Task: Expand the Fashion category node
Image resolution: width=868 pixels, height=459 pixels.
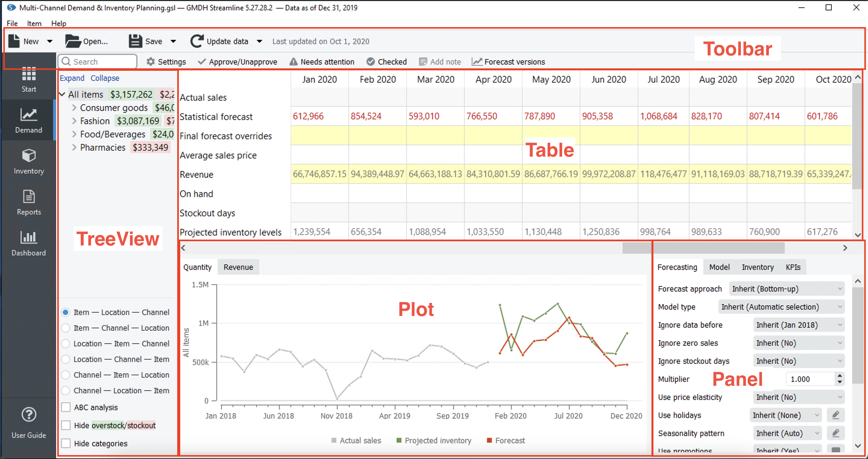Action: (74, 121)
